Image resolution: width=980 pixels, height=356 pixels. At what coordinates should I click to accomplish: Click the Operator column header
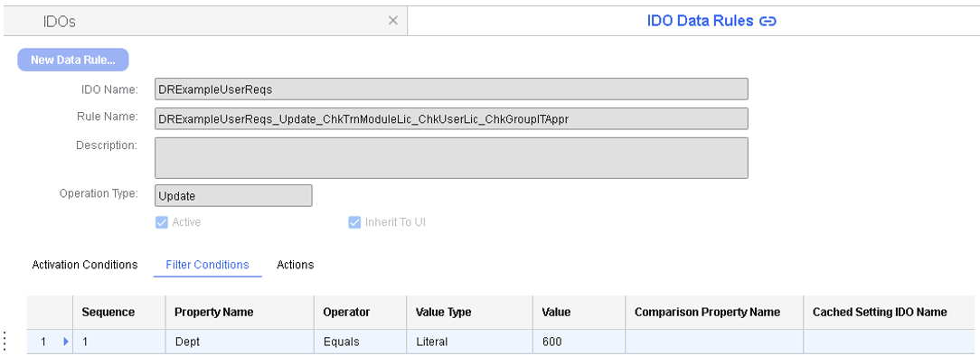click(361, 313)
